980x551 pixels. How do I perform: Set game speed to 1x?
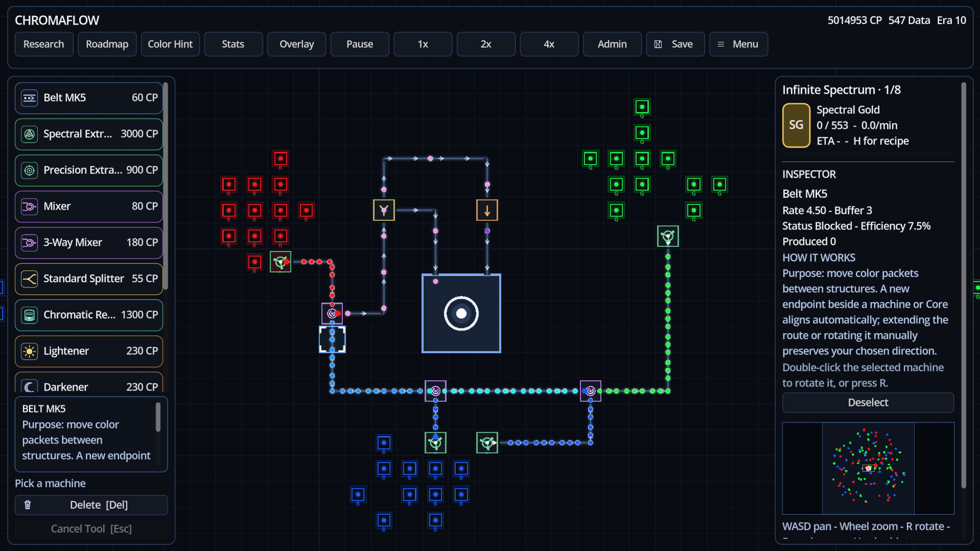pos(423,44)
